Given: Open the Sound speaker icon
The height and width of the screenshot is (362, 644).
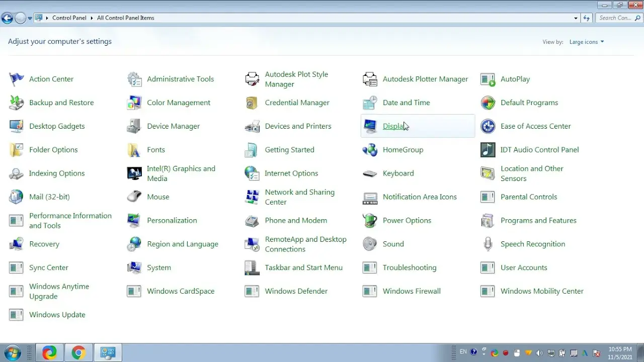Looking at the screenshot, I should point(370,244).
